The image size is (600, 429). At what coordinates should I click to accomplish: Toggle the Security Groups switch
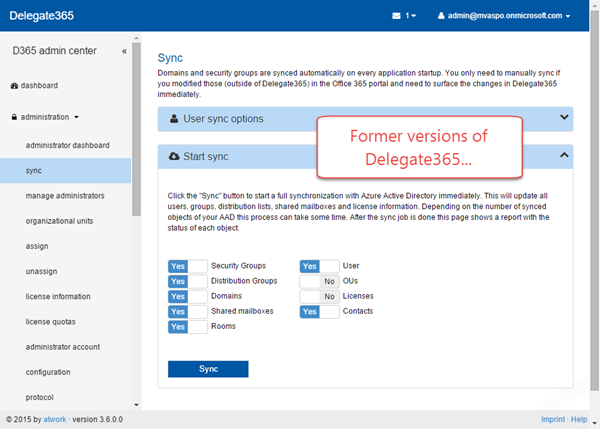tap(188, 266)
